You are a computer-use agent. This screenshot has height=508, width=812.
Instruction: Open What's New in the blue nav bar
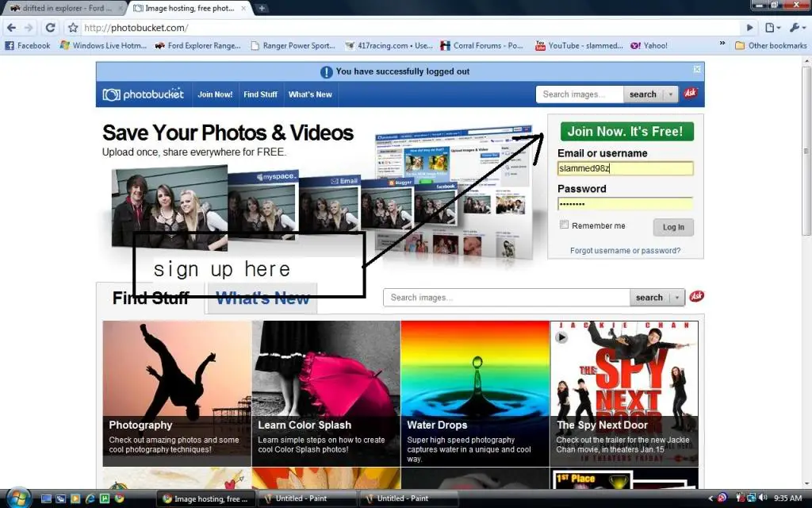click(x=310, y=94)
